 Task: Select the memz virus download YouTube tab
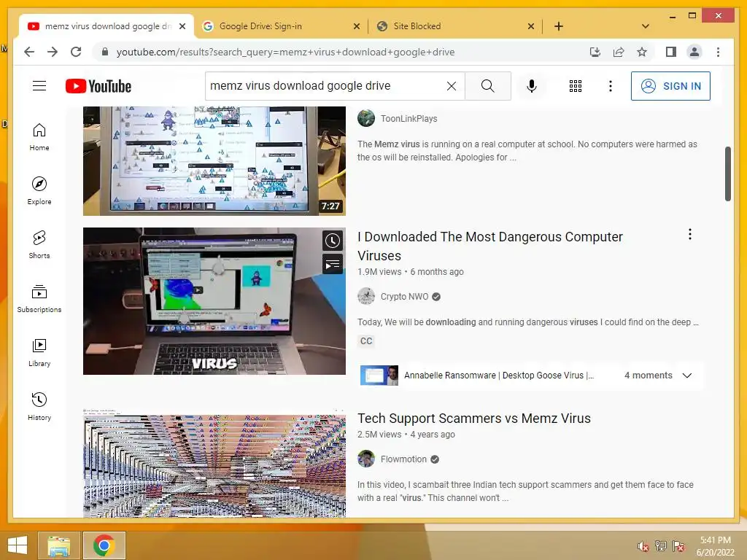[108, 26]
